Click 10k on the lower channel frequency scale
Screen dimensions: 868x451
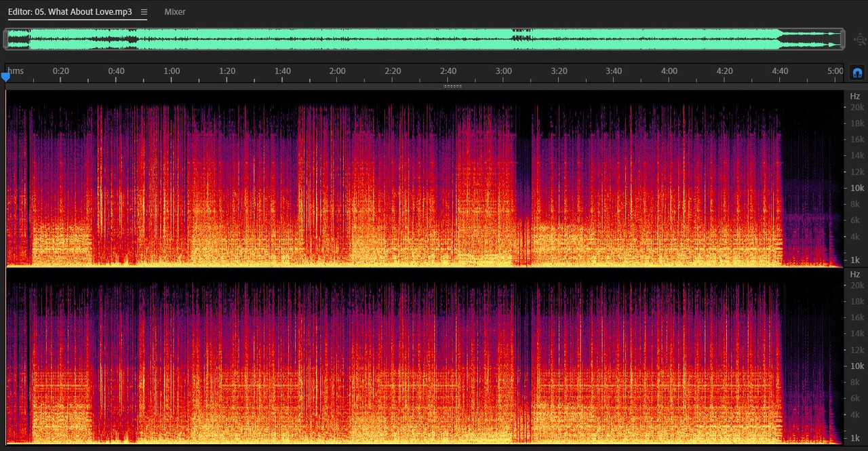(x=857, y=366)
